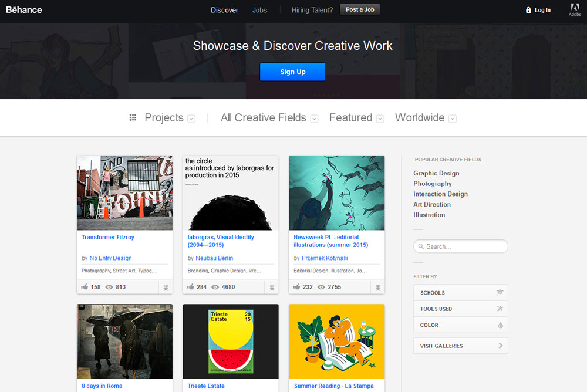Screen dimensions: 587x392
Task: Click Branding, Graphic Design tags text
Action: (224, 271)
